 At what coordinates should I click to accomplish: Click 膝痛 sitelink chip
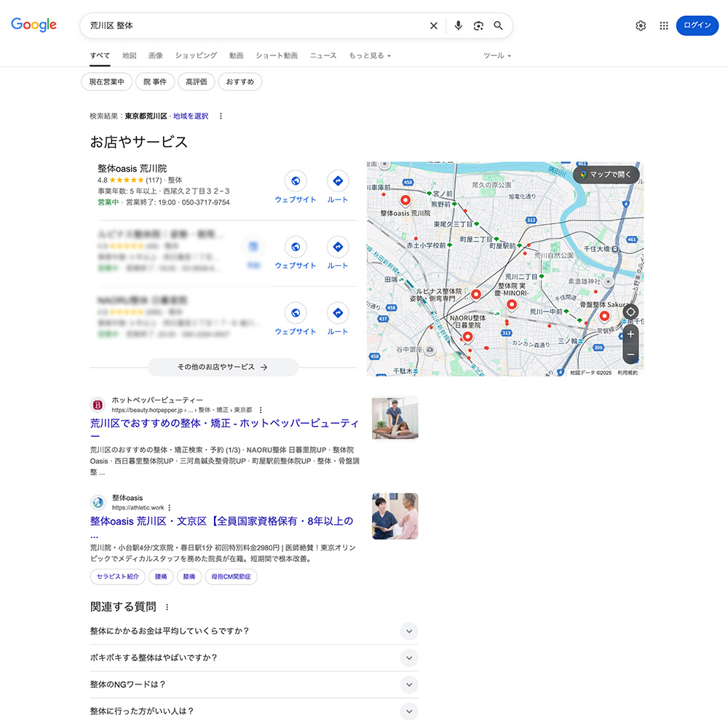[189, 577]
